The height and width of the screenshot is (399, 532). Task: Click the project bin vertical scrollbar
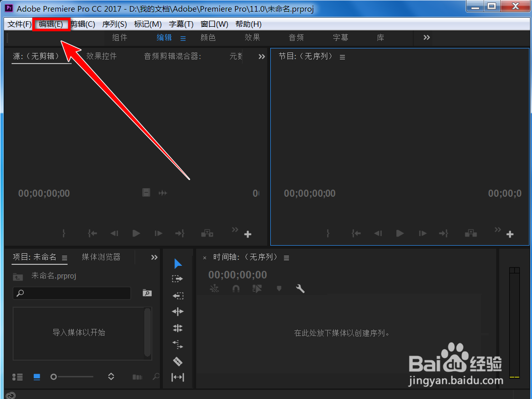[147, 332]
